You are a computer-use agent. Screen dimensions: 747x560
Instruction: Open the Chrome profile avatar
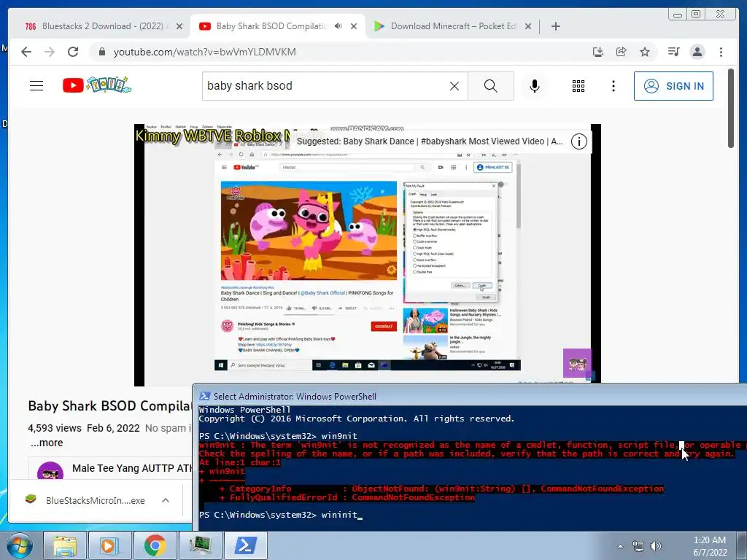pos(697,52)
